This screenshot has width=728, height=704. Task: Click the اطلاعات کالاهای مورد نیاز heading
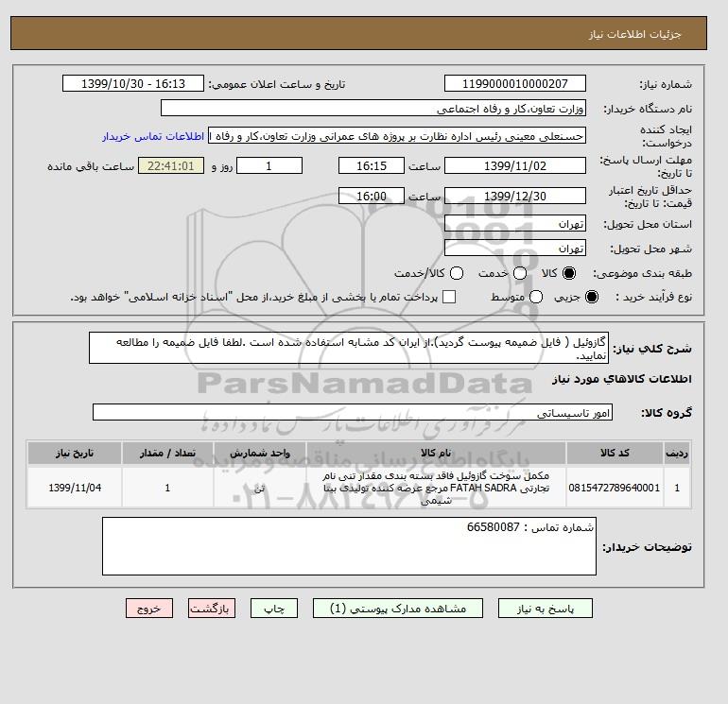(622, 379)
